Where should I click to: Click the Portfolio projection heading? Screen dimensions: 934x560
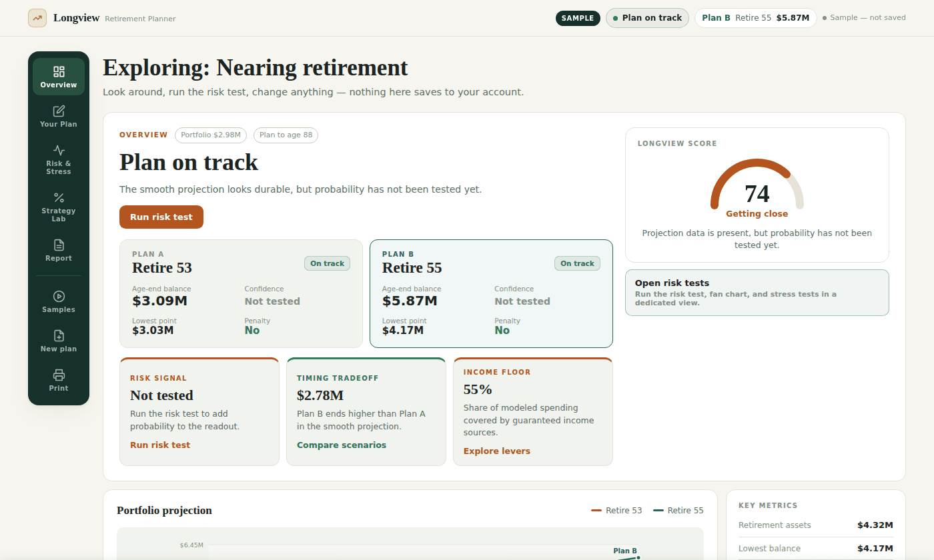[x=164, y=511]
